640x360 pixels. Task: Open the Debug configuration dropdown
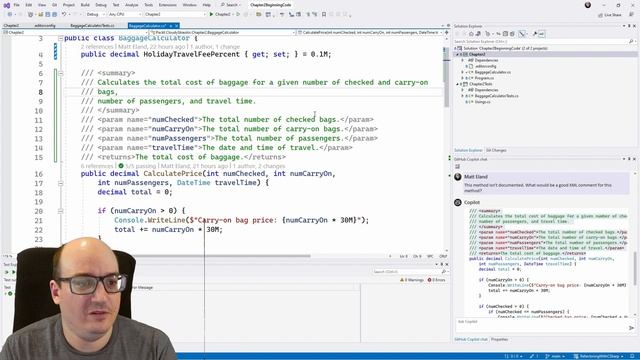click(95, 14)
